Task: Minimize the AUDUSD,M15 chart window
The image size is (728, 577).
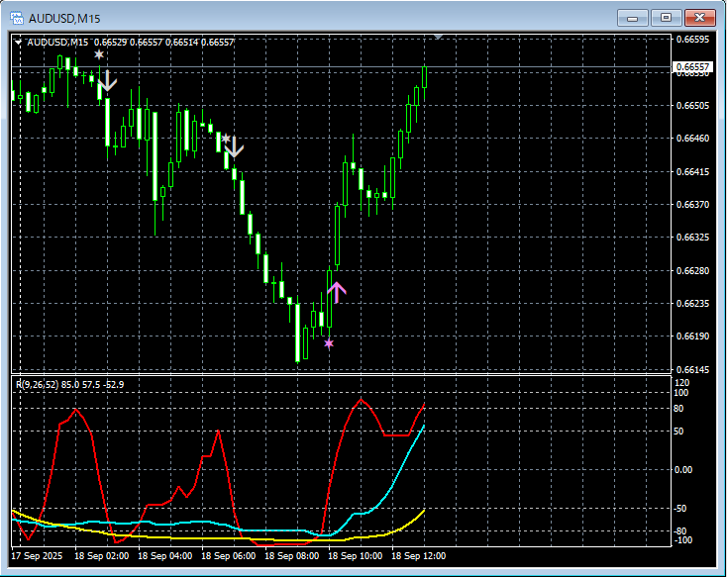Action: point(634,18)
